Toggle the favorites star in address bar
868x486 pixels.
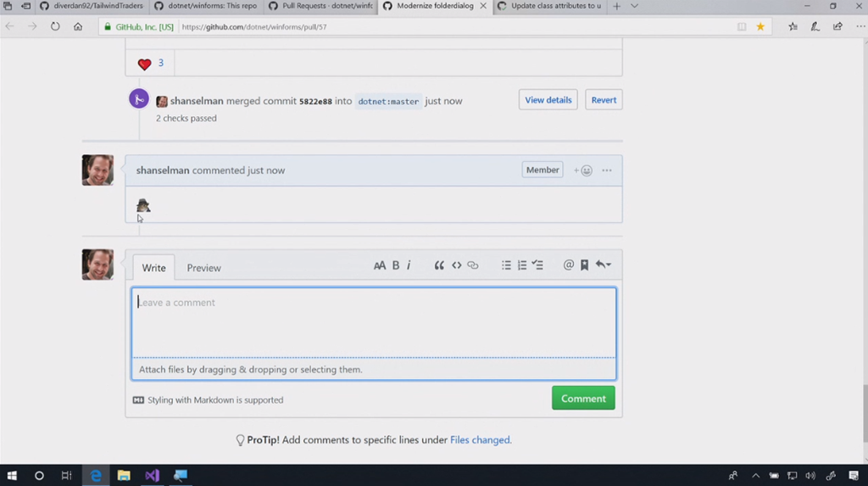(x=760, y=26)
